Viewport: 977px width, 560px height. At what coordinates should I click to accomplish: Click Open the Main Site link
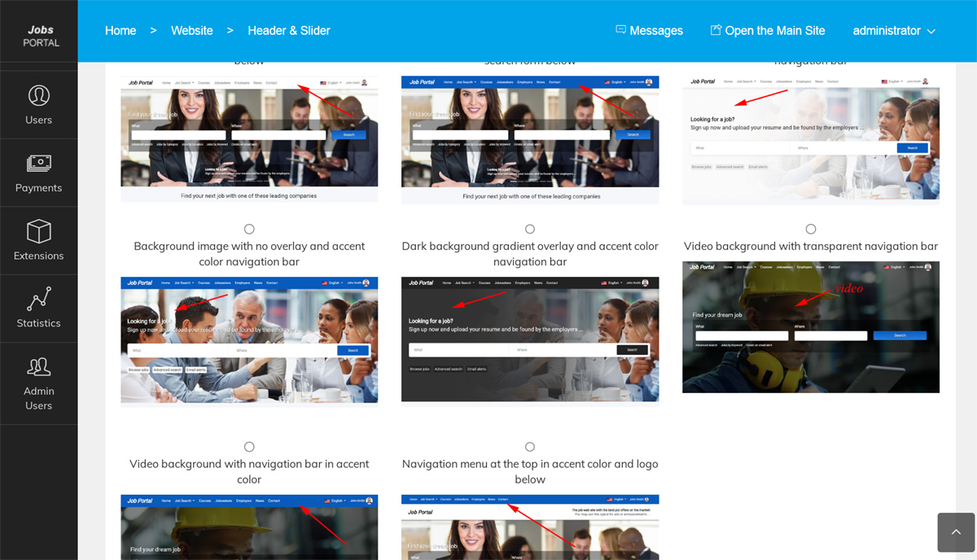point(775,31)
